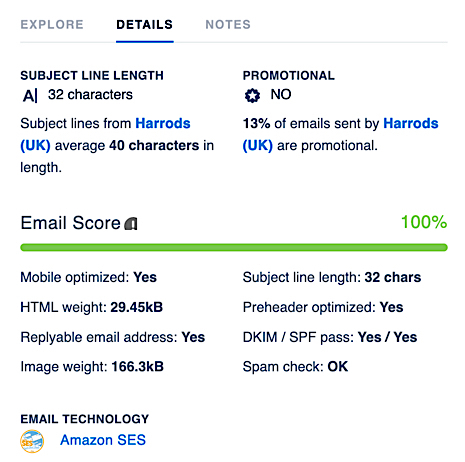Click the Image weight 166.3kB entry

pyautogui.click(x=92, y=367)
